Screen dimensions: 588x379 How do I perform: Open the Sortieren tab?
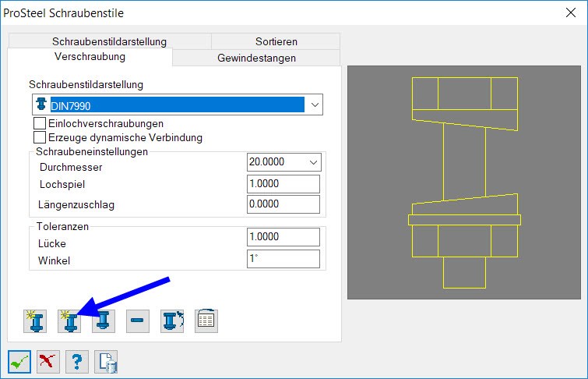coord(276,41)
